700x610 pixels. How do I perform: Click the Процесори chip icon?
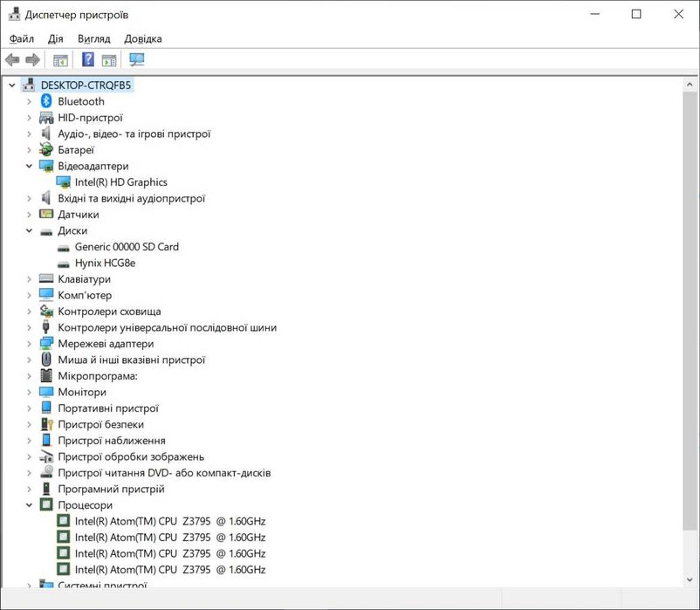(46, 504)
